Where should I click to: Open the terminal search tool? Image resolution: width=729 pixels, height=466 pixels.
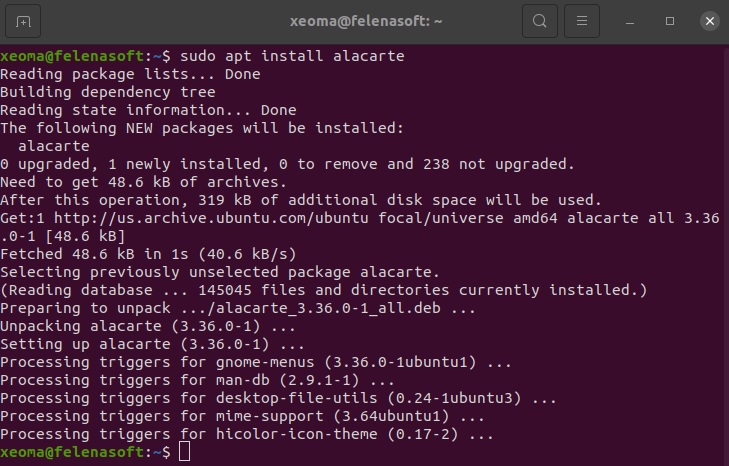click(540, 21)
